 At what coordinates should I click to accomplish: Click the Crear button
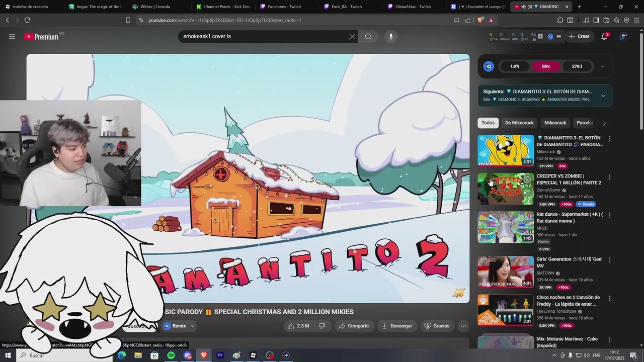579,36
